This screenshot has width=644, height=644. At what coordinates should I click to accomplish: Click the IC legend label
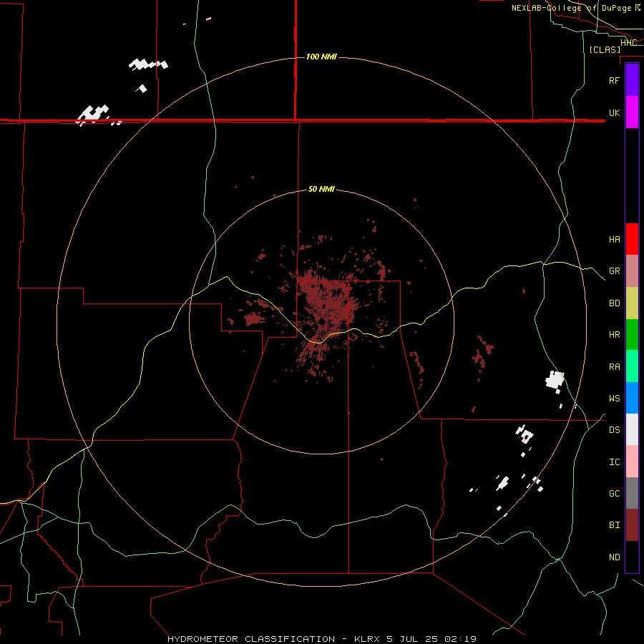[x=614, y=462]
